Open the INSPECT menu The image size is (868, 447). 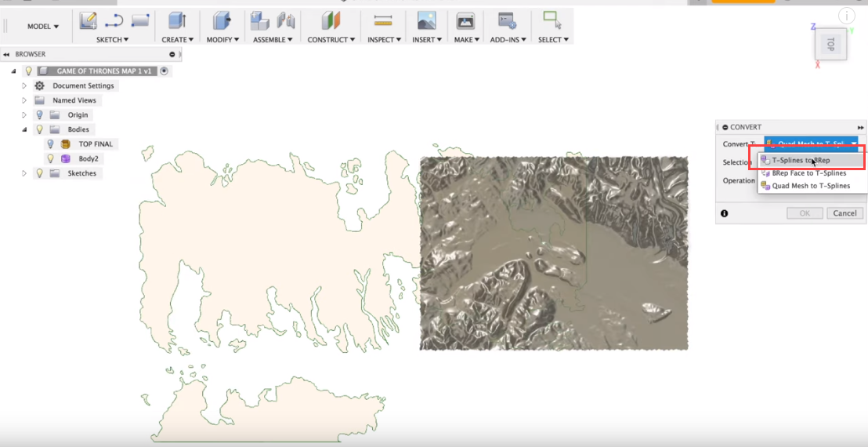[x=384, y=40]
